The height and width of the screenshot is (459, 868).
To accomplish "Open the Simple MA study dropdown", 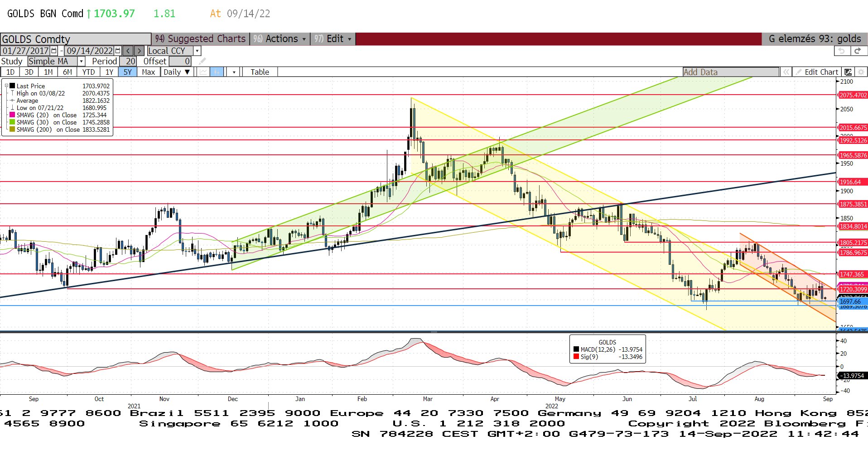I will click(81, 61).
